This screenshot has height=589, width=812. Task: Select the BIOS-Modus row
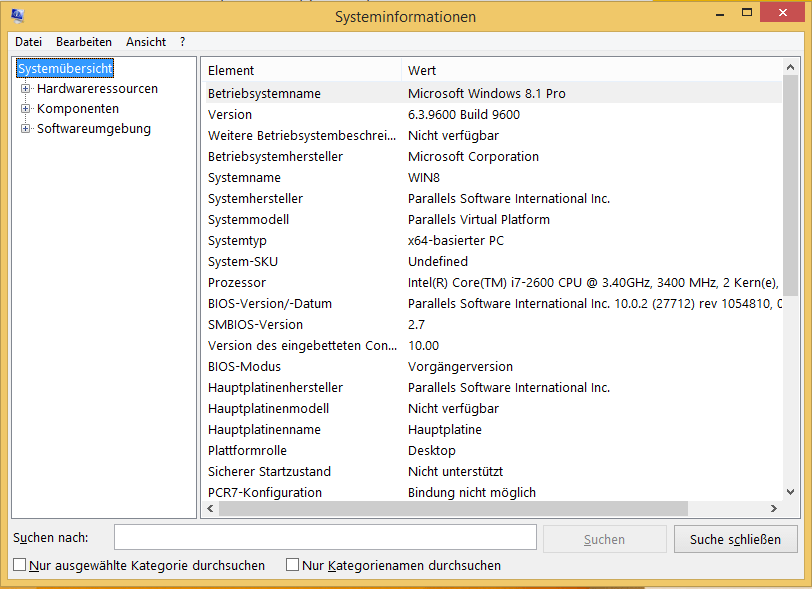[x=493, y=366]
